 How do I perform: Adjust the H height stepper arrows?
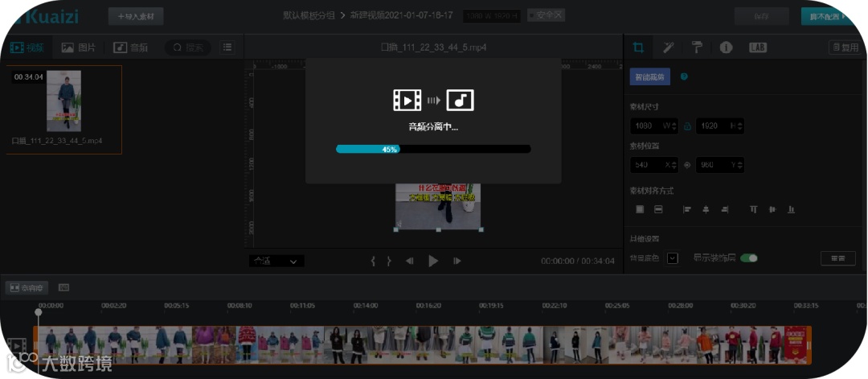pyautogui.click(x=740, y=126)
